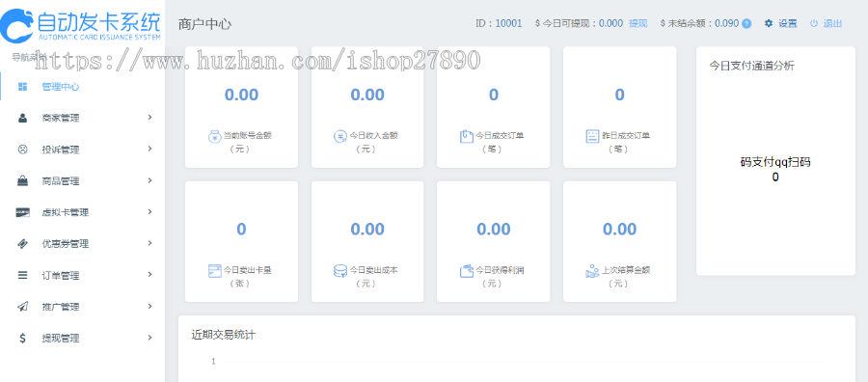
Task: Click the ID：10001 text
Action: (499, 23)
